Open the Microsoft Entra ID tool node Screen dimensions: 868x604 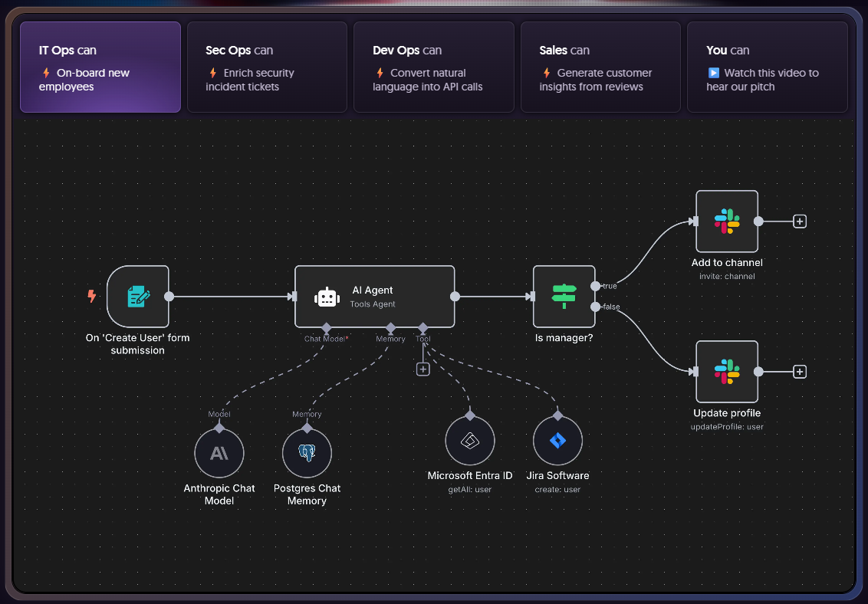pyautogui.click(x=470, y=441)
